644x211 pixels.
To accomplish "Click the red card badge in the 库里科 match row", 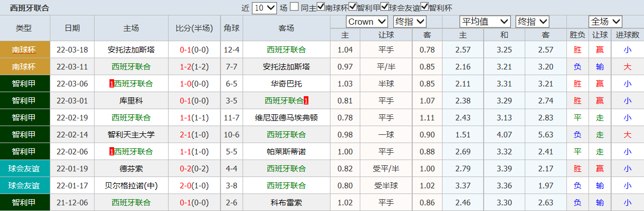I will (306, 101).
